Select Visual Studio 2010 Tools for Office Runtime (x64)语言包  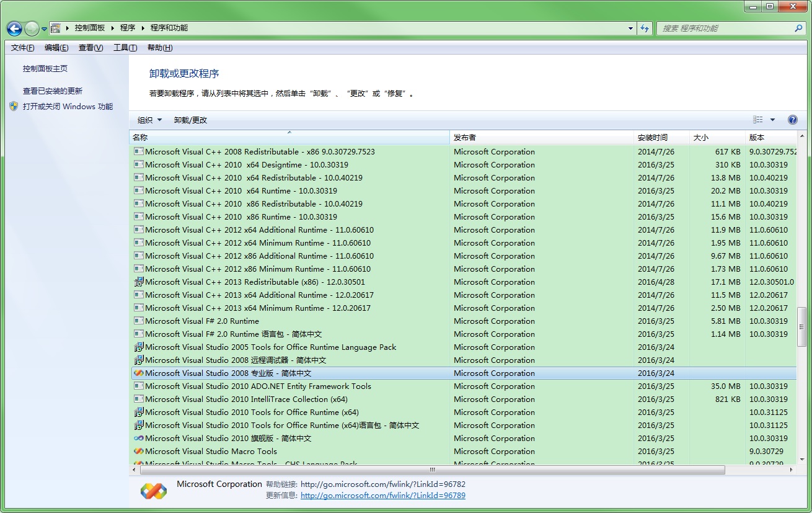point(463,425)
